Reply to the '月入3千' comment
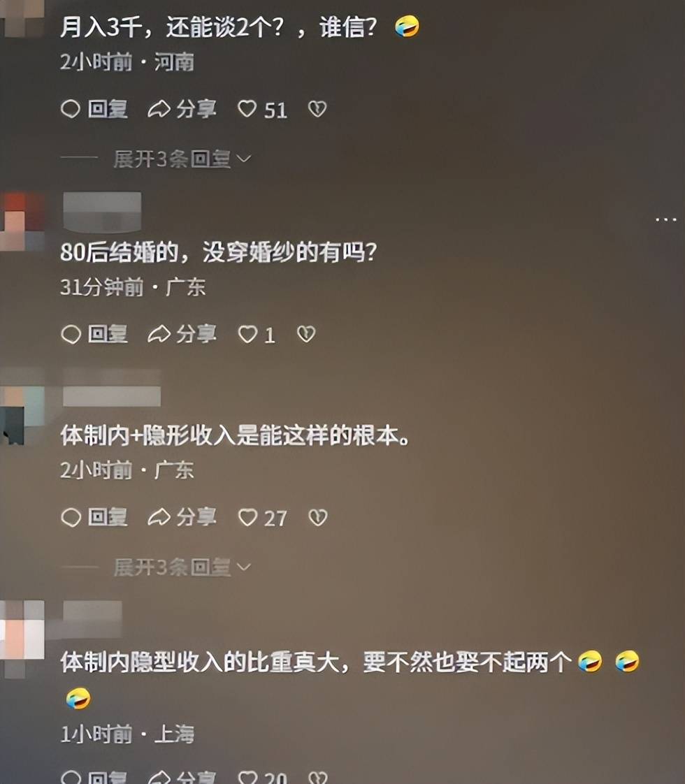The height and width of the screenshot is (784, 685). [94, 109]
